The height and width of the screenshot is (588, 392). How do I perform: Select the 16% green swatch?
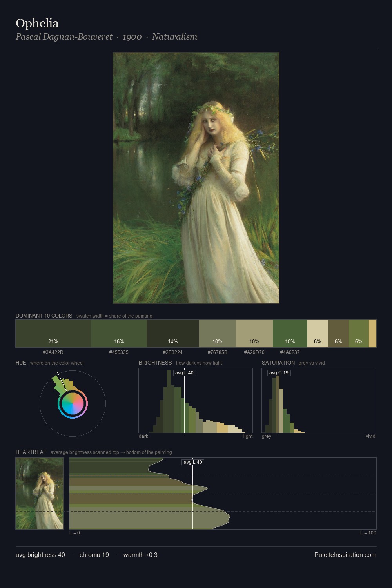[119, 334]
